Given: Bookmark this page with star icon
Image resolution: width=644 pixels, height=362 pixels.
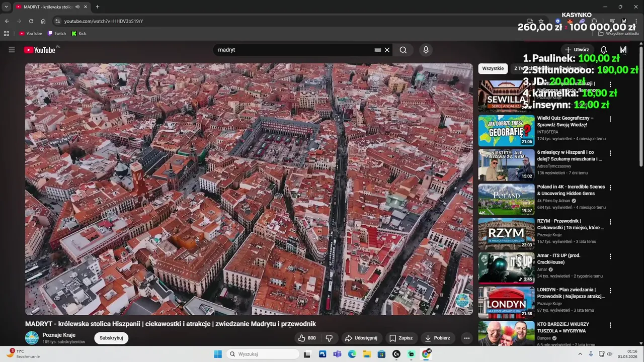Looking at the screenshot, I should coord(541,21).
